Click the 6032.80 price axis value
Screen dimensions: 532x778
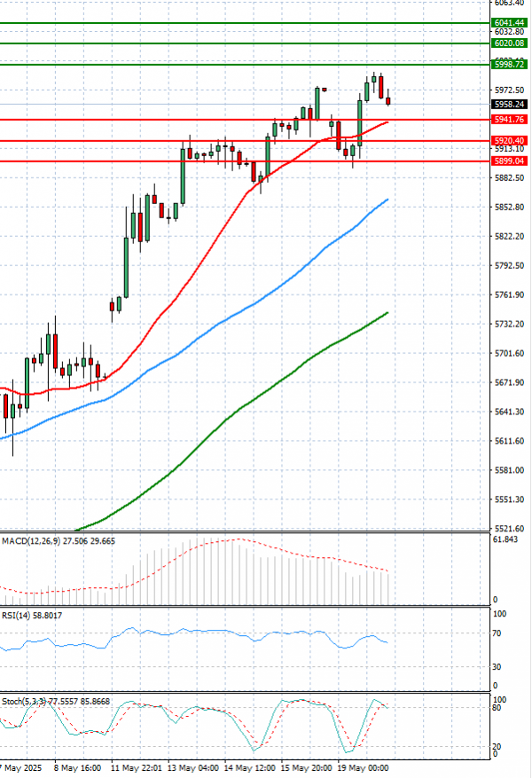point(509,32)
